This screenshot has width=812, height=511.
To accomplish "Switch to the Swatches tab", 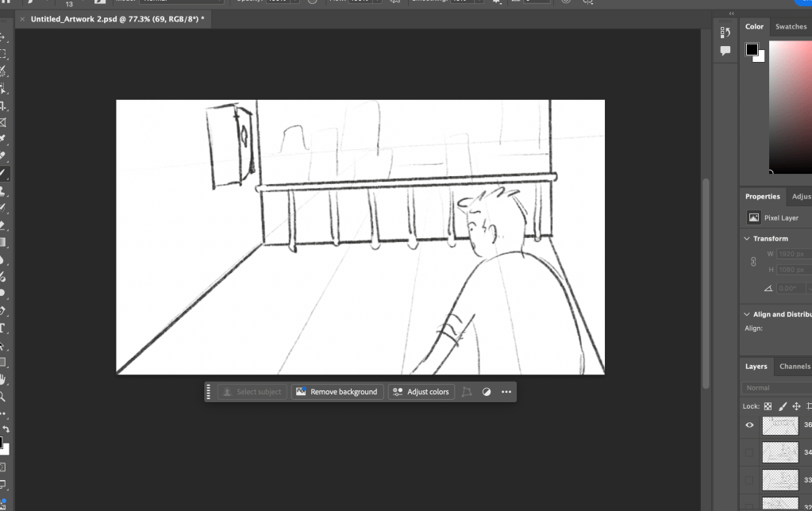I will pyautogui.click(x=791, y=27).
